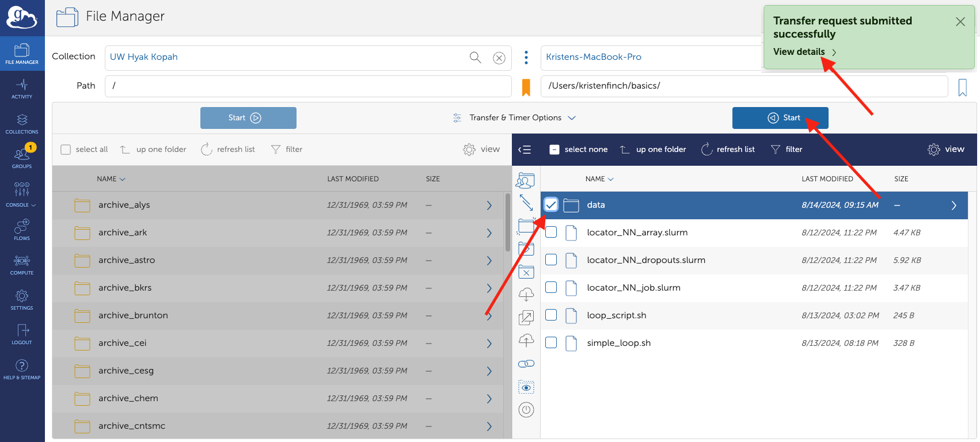Click the left panel scrollbar
Image resolution: width=980 pixels, height=442 pixels.
[507, 223]
